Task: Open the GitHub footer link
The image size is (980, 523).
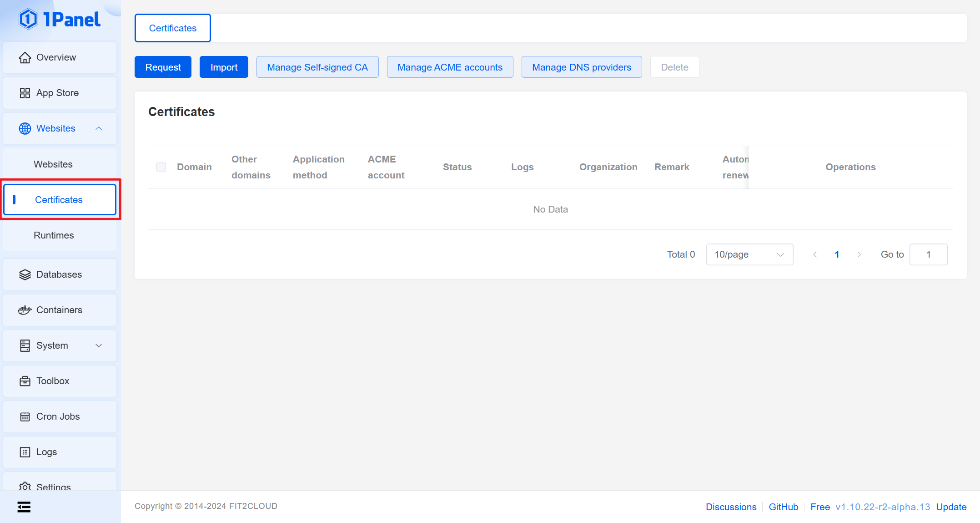Action: [783, 507]
